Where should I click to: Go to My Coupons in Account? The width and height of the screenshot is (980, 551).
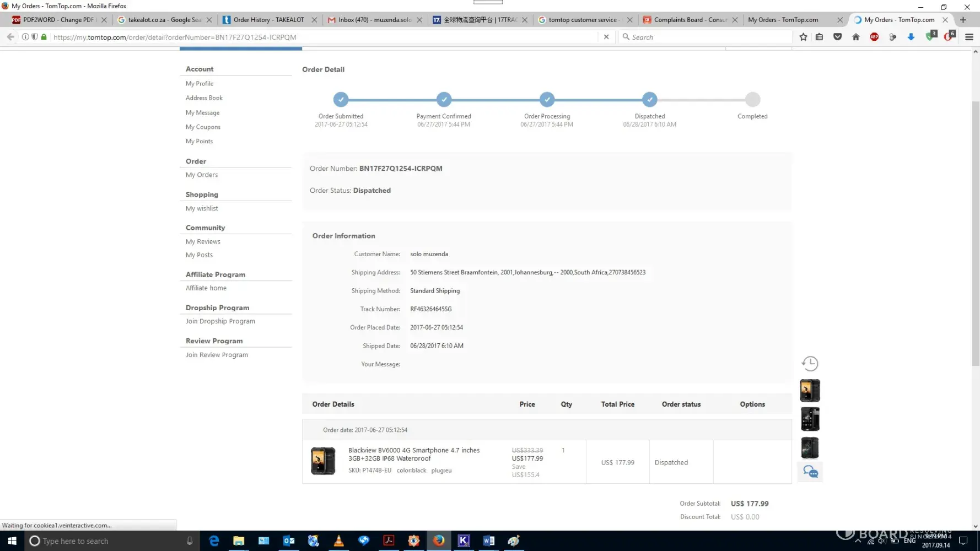[203, 127]
